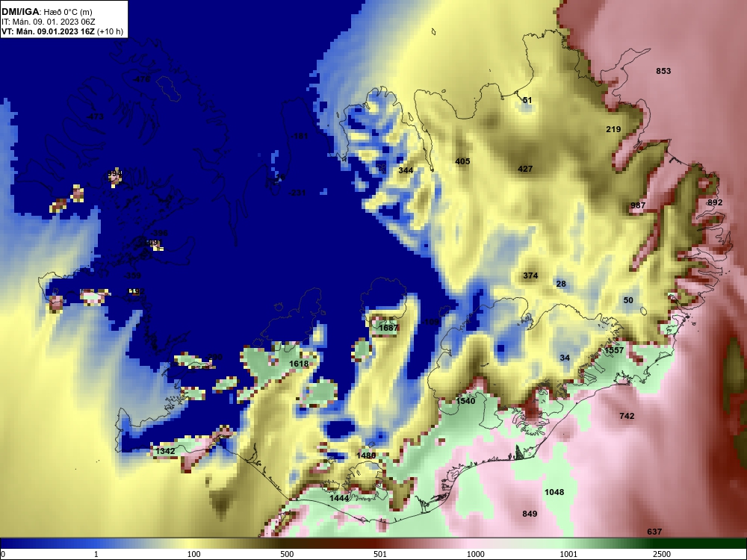Viewport: 747px width, 560px height.
Task: Click the 849 value on the map
Action: [530, 514]
